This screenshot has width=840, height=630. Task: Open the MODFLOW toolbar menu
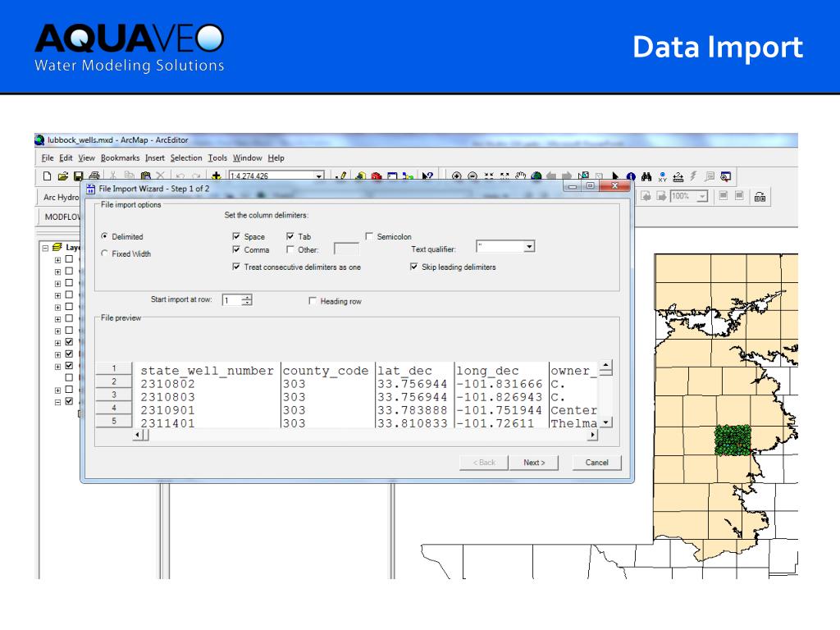pyautogui.click(x=62, y=217)
